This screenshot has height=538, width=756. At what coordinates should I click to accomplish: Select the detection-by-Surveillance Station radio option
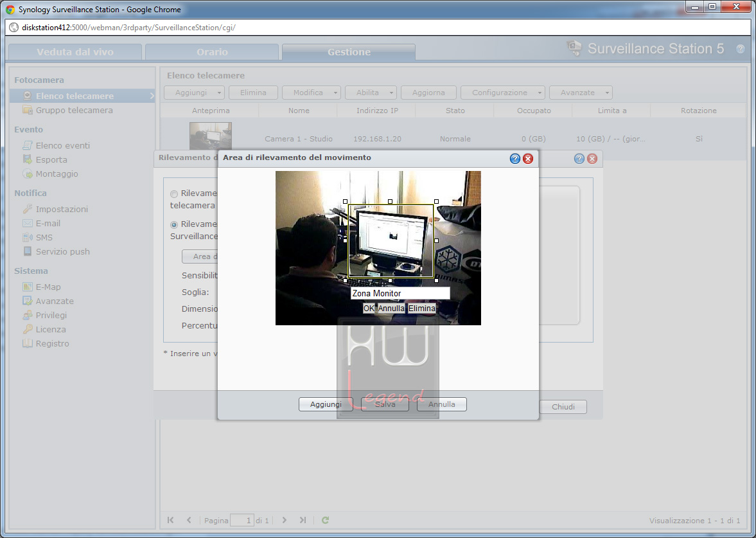(x=174, y=225)
